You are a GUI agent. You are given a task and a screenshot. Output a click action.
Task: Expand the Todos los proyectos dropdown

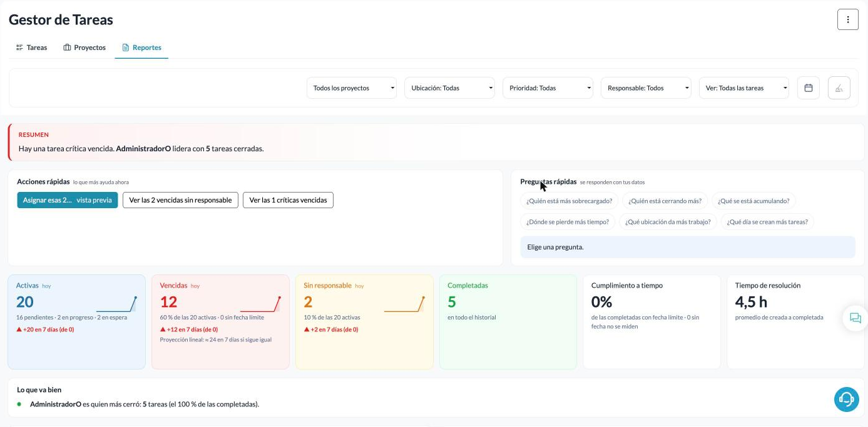click(351, 88)
